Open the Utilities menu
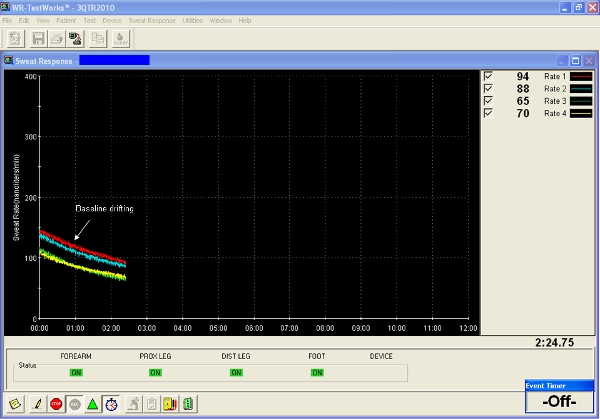The image size is (600, 419). 193,20
